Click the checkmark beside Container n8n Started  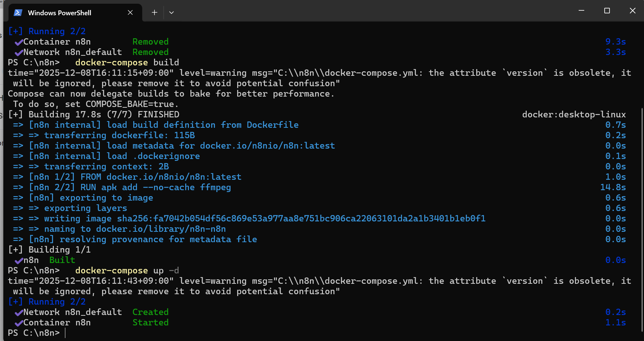tap(19, 323)
